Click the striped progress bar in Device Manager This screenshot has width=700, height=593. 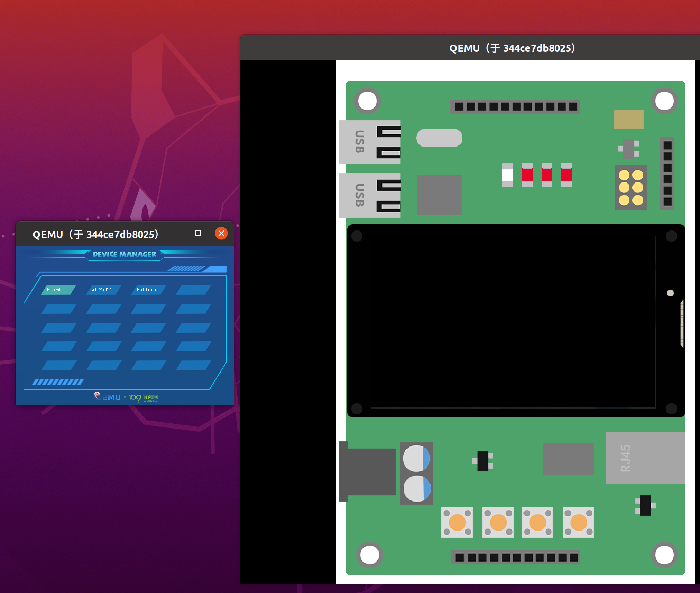coord(58,382)
